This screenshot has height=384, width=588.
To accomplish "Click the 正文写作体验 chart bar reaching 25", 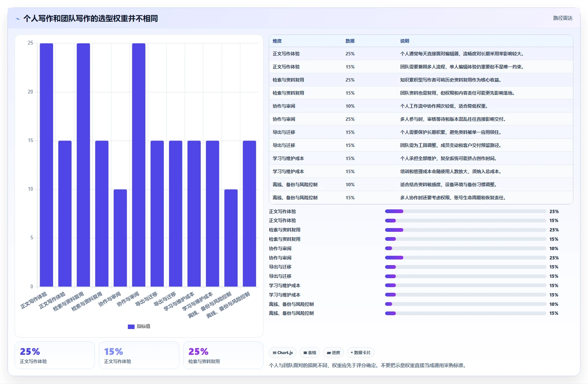I will [46, 165].
